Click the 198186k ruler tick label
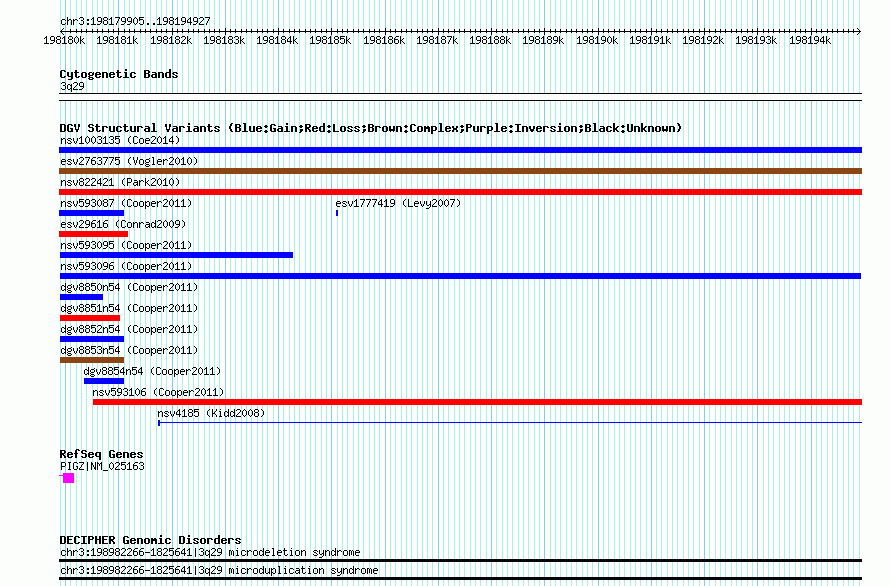Viewport: 890px width, 586px height. click(x=384, y=40)
